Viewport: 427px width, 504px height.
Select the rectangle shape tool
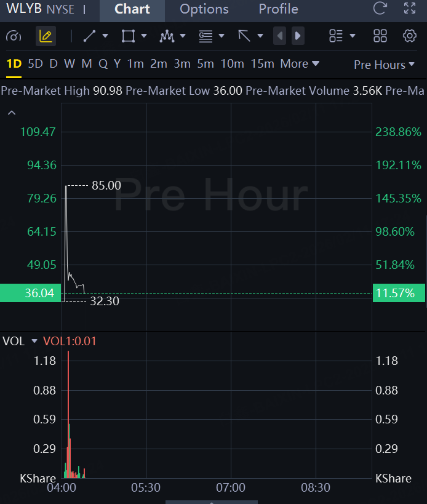click(128, 36)
